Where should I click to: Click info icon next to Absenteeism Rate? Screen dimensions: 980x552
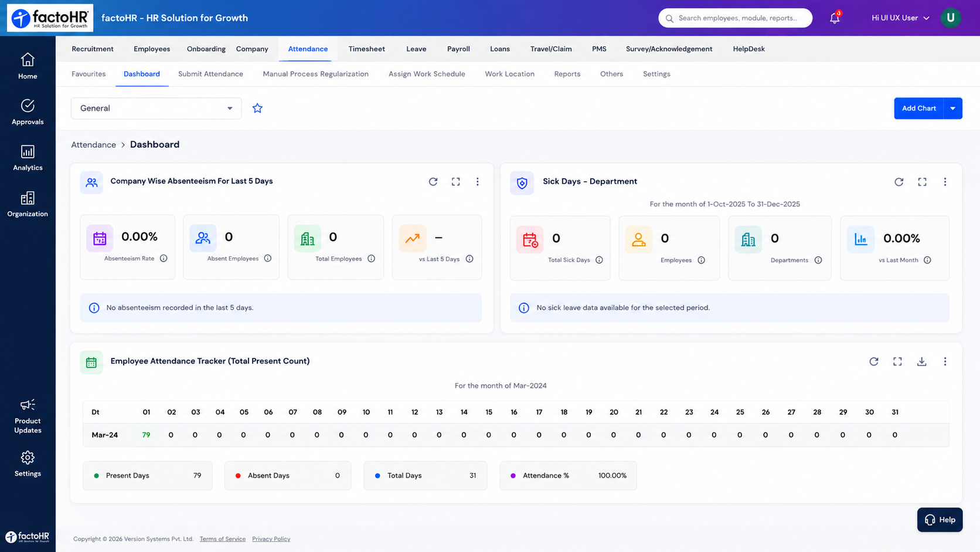click(x=164, y=259)
